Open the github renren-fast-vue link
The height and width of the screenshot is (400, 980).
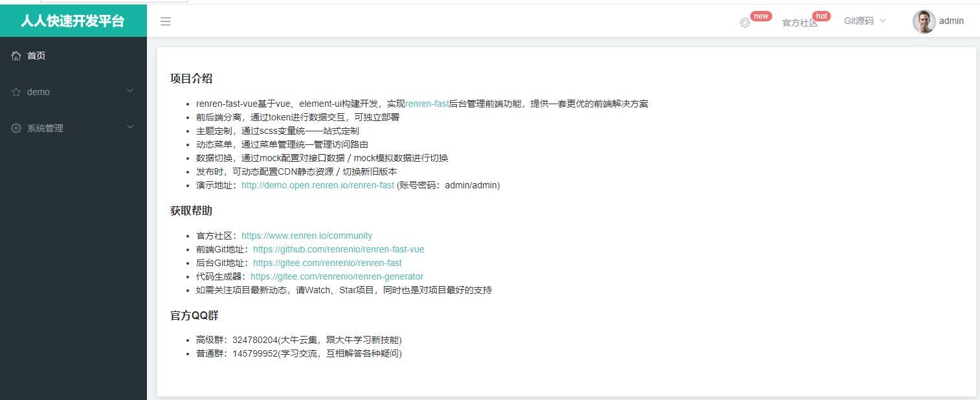tap(339, 249)
